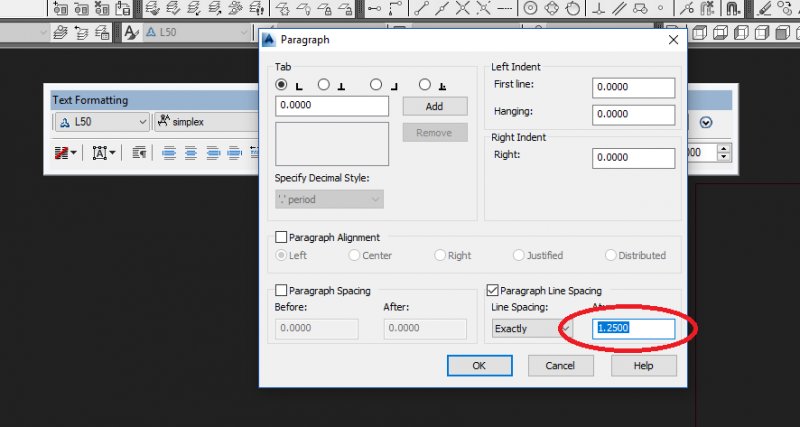The image size is (800, 427).
Task: Justify text in Text Formatting toolbar
Action: click(x=234, y=153)
